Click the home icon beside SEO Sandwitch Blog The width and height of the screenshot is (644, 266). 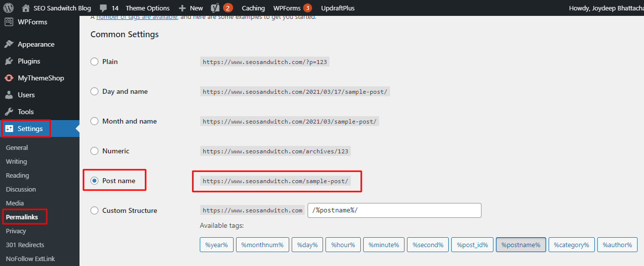[26, 8]
